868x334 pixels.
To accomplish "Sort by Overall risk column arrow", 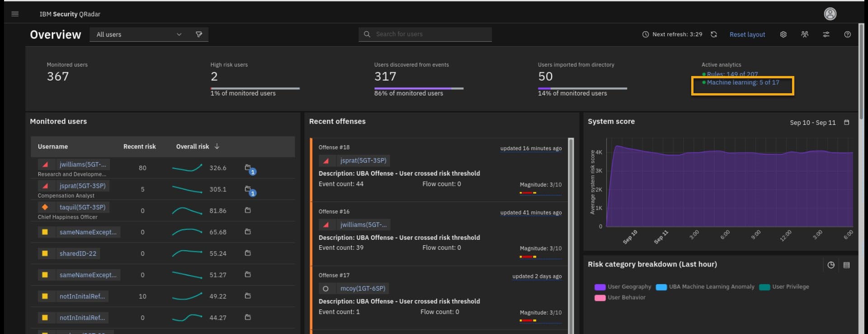I will [217, 147].
